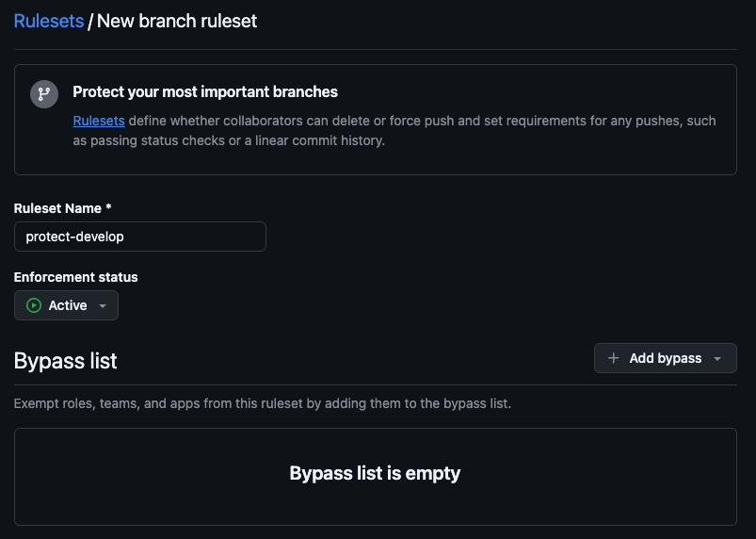This screenshot has height=539, width=756.
Task: Open the underlined Rulesets link in description
Action: click(x=99, y=121)
